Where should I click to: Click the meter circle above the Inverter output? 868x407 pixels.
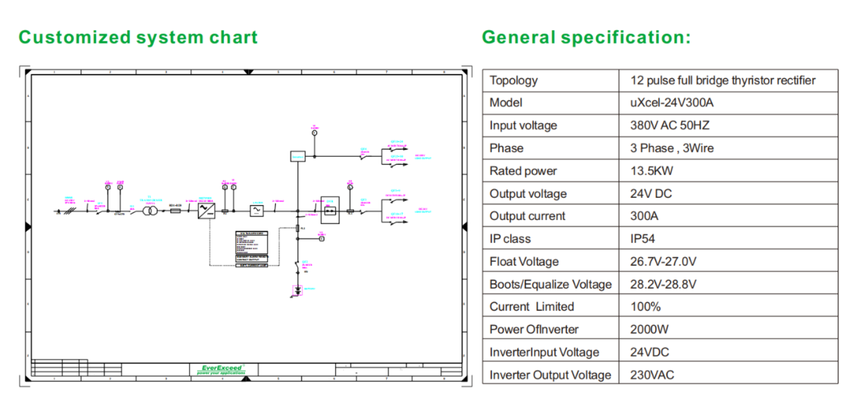click(315, 133)
